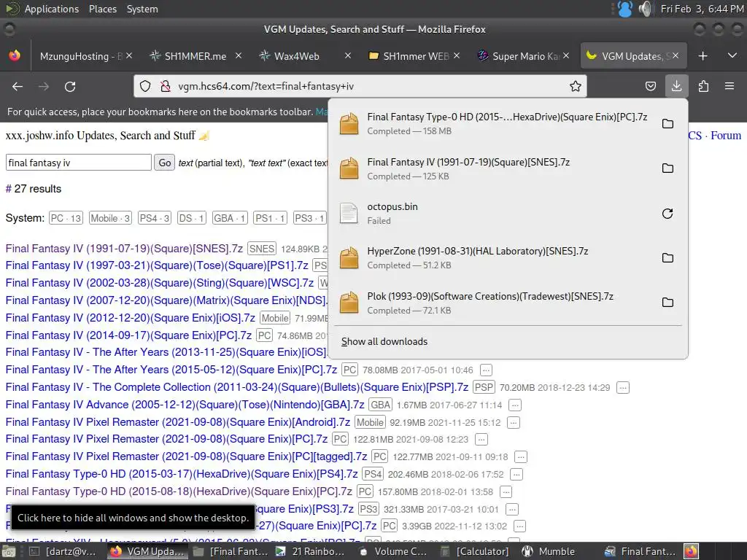Switch to the Mumble taskbar window
The image size is (747, 560).
pyautogui.click(x=549, y=551)
